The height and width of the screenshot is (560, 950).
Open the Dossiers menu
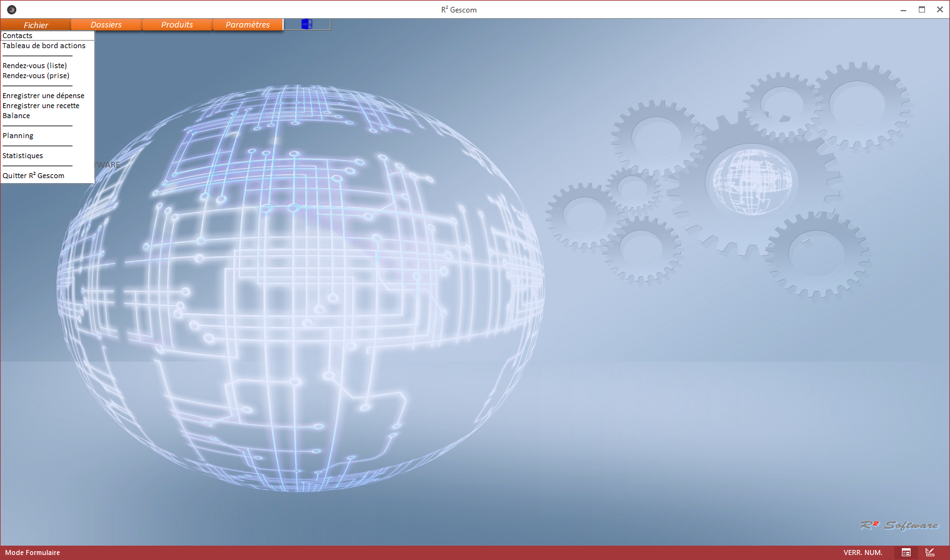106,25
